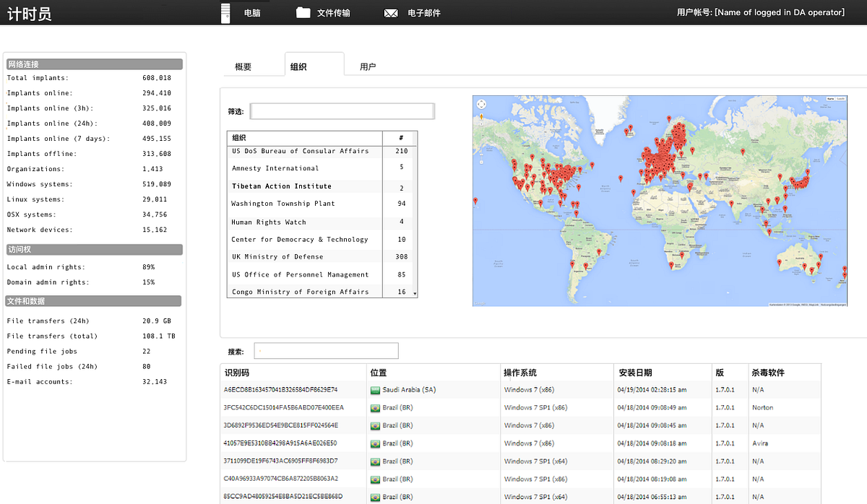Click the northernmost map pin in Norway
The image size is (867, 504).
tap(669, 118)
